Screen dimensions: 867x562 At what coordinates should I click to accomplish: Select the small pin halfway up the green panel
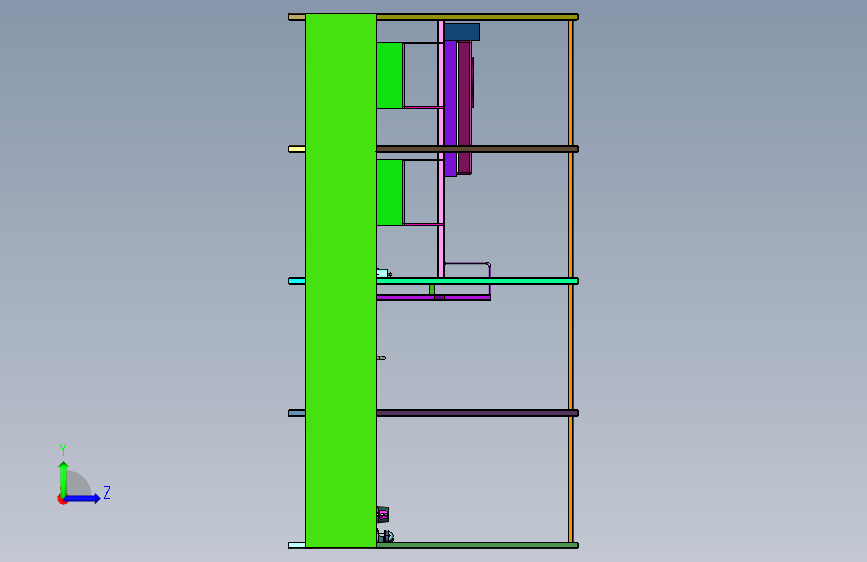pos(382,358)
